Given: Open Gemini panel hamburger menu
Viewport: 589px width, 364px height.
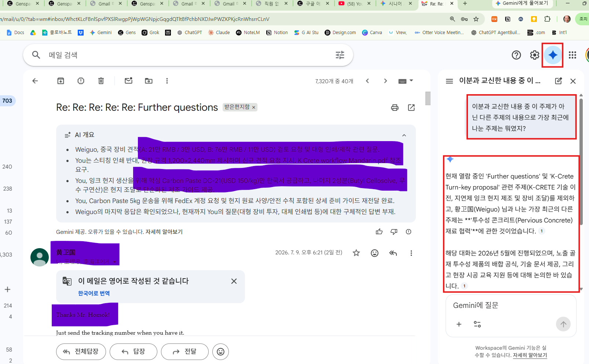Looking at the screenshot, I should pyautogui.click(x=449, y=81).
